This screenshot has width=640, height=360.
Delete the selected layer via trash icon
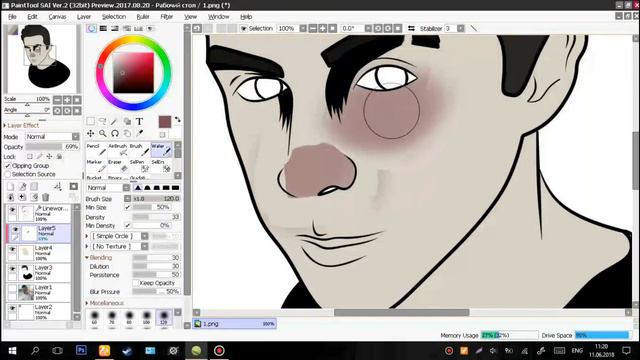(x=46, y=197)
